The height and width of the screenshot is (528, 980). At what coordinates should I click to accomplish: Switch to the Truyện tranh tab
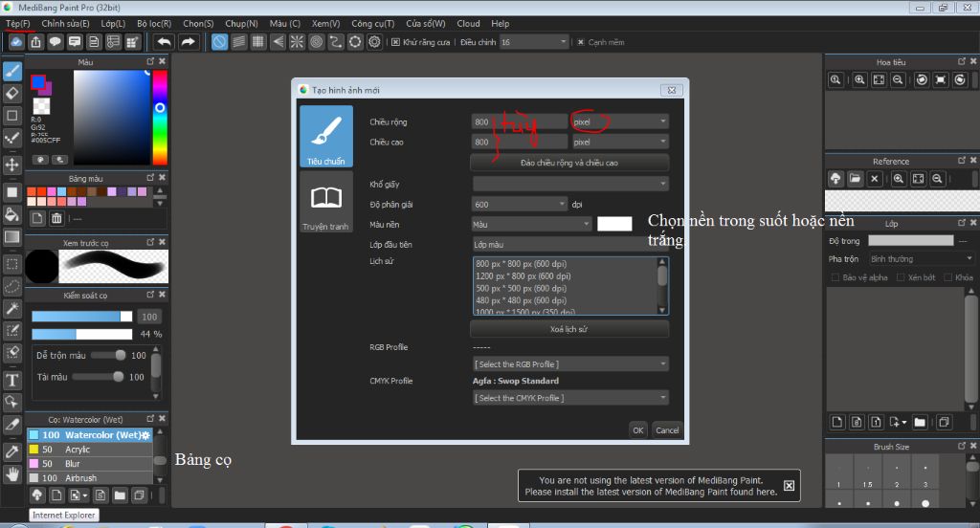tap(325, 202)
